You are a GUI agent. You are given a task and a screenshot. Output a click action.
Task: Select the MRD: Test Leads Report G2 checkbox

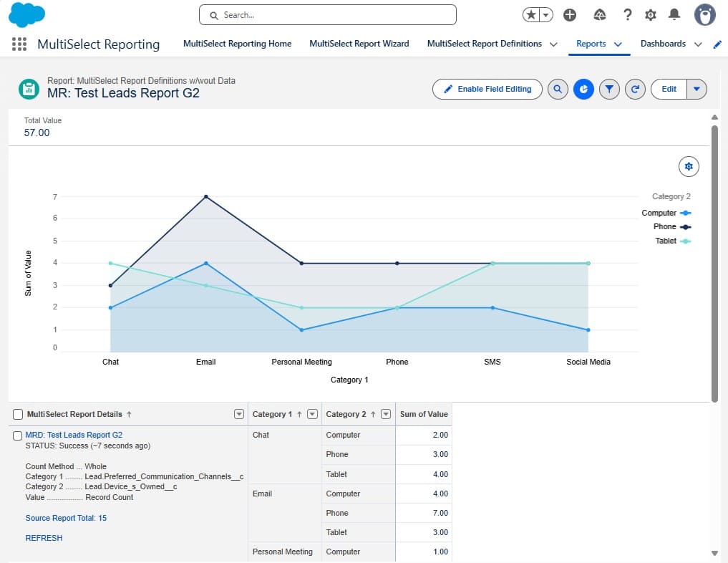(x=17, y=435)
